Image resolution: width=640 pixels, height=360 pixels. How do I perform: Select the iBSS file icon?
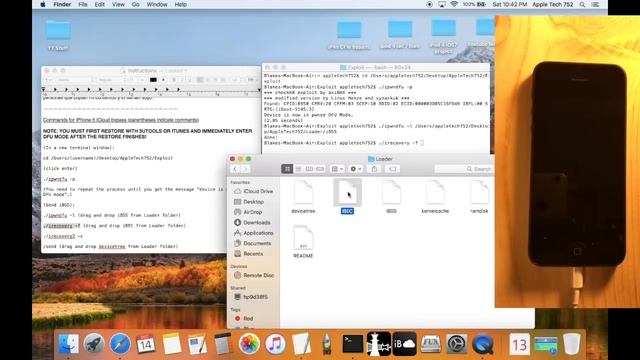391,193
